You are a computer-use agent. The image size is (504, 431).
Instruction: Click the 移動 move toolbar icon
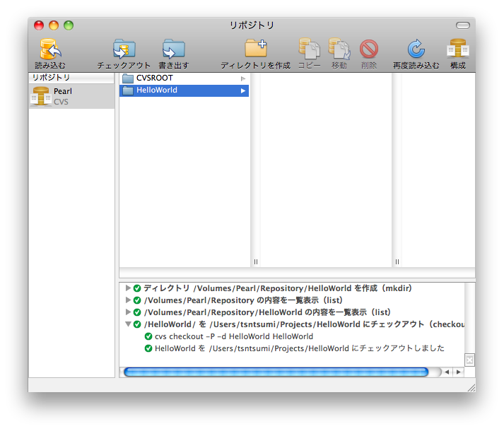point(339,49)
